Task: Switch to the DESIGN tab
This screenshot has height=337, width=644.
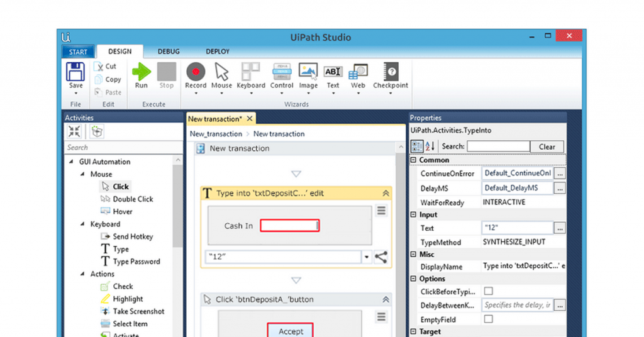Action: coord(120,52)
